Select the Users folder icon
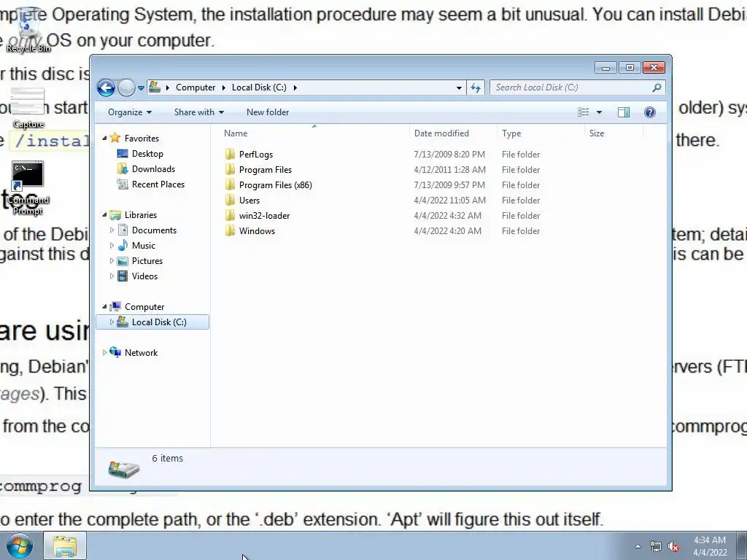This screenshot has height=560, width=747. tap(230, 200)
